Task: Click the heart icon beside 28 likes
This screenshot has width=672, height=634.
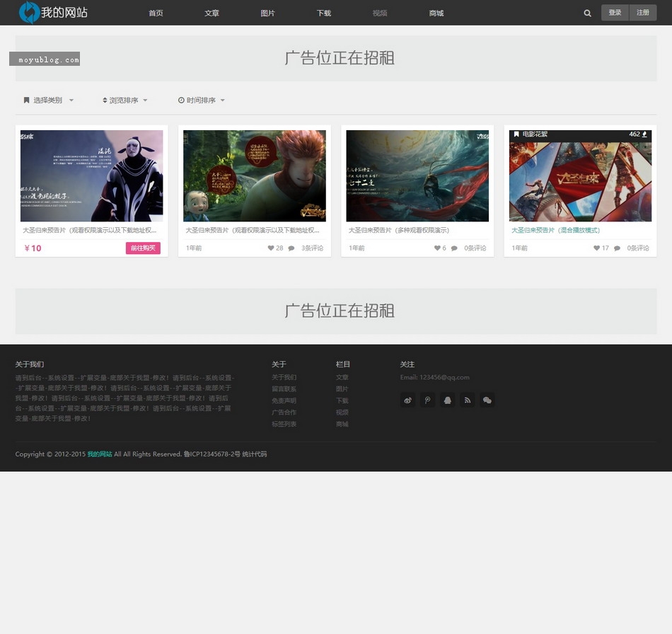Action: [270, 248]
